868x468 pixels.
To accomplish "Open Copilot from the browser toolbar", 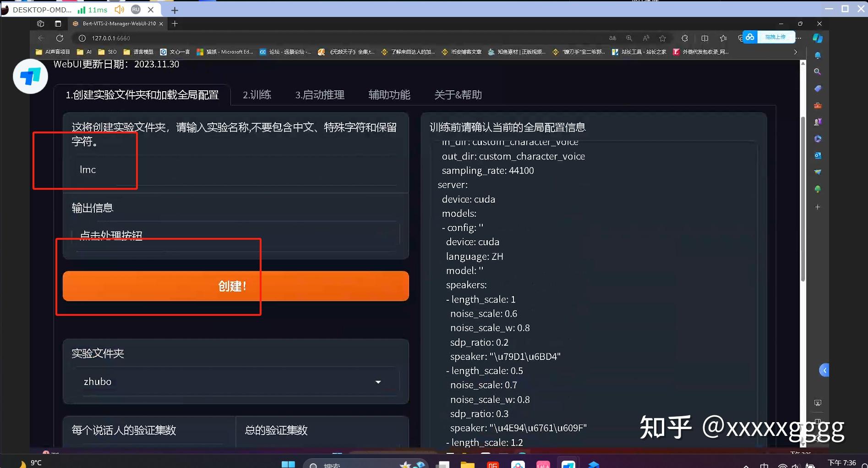I will tap(817, 38).
